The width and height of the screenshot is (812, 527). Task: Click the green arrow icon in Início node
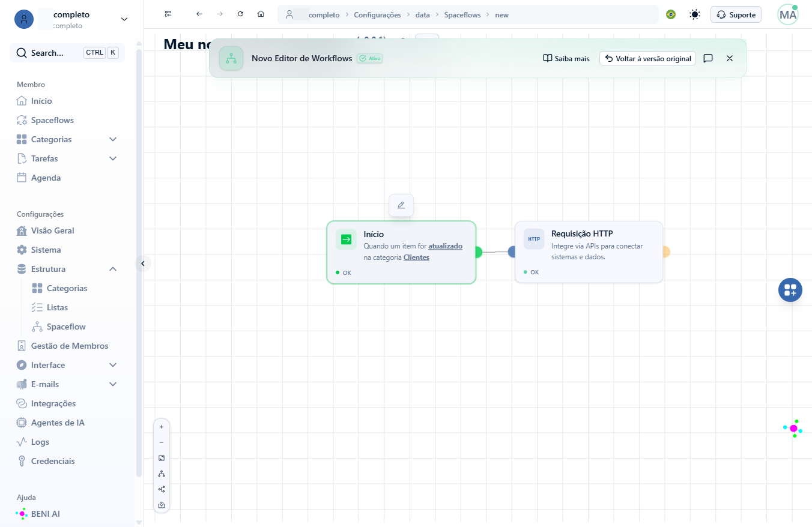click(x=346, y=239)
